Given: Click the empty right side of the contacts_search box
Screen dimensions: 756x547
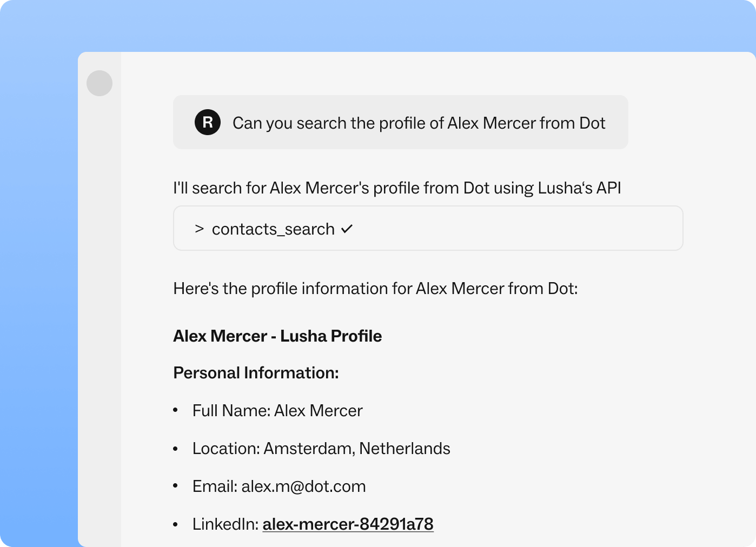Looking at the screenshot, I should [x=541, y=229].
